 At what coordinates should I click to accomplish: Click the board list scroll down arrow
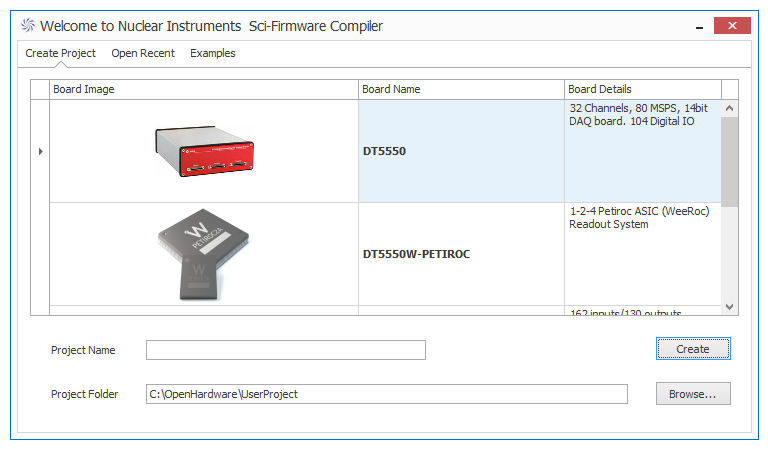[x=729, y=307]
